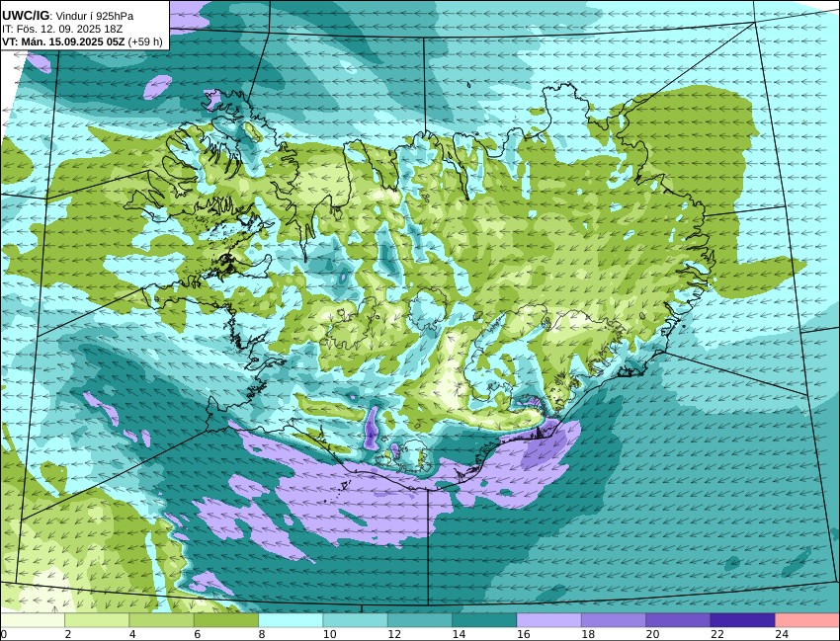
Task: Click the pale yellow 0–2 legend swatch
Action: pyautogui.click(x=33, y=620)
